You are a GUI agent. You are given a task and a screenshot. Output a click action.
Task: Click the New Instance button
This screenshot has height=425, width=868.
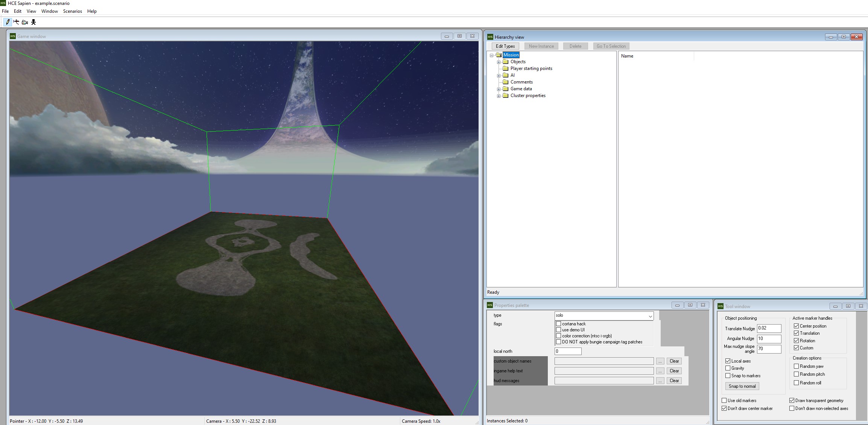pyautogui.click(x=541, y=46)
